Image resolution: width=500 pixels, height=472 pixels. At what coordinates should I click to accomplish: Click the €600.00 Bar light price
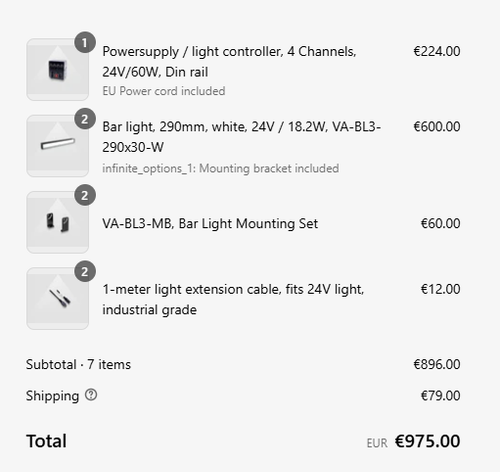click(x=437, y=127)
